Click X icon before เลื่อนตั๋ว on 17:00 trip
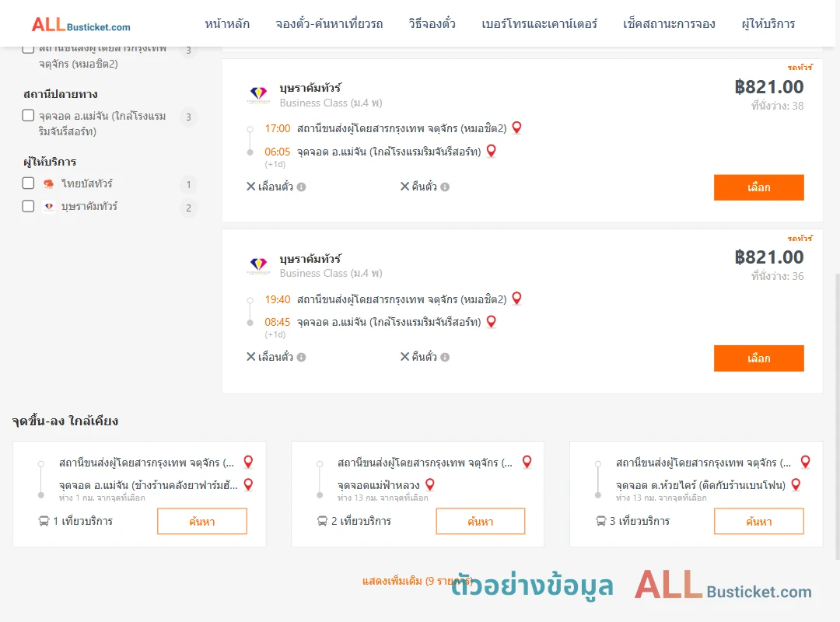 [250, 187]
